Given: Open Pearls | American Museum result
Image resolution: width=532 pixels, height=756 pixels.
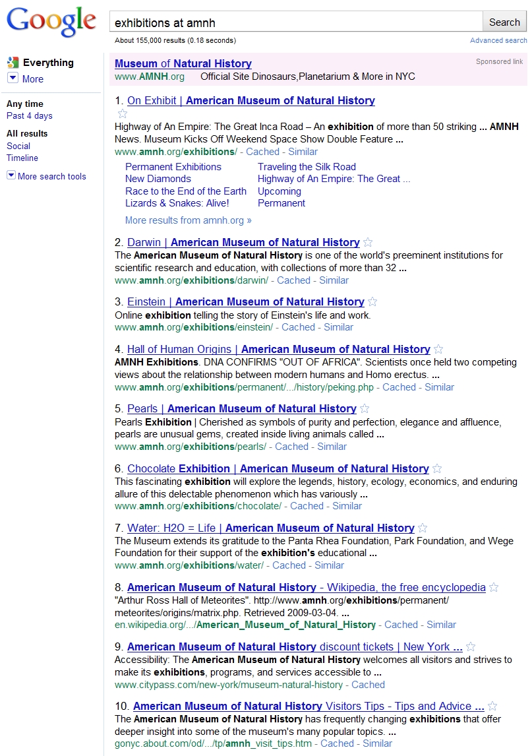Looking at the screenshot, I should pos(242,409).
